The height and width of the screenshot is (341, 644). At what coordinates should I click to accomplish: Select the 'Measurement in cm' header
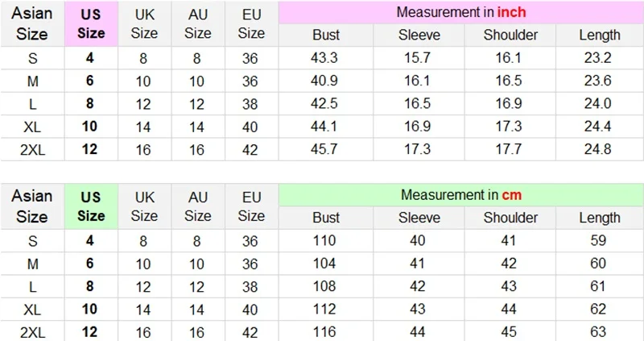coord(461,195)
